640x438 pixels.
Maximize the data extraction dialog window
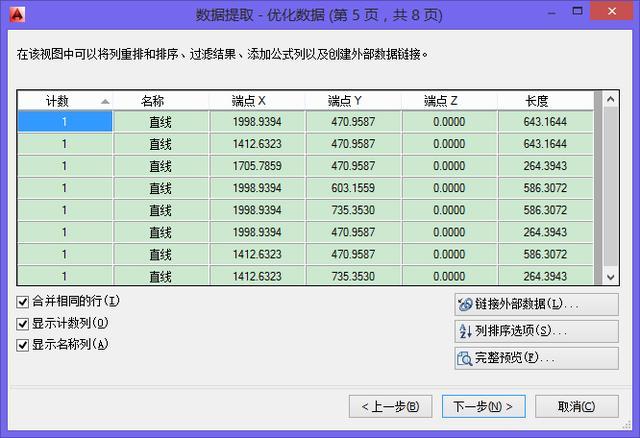577,11
